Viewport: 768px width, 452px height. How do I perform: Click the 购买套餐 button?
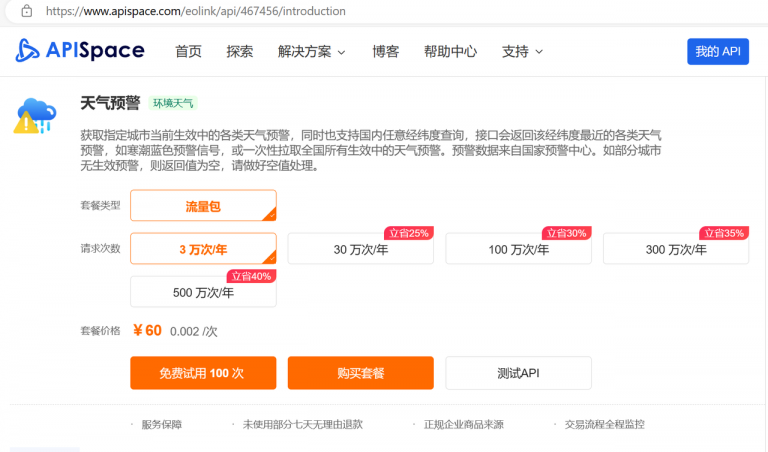[360, 373]
